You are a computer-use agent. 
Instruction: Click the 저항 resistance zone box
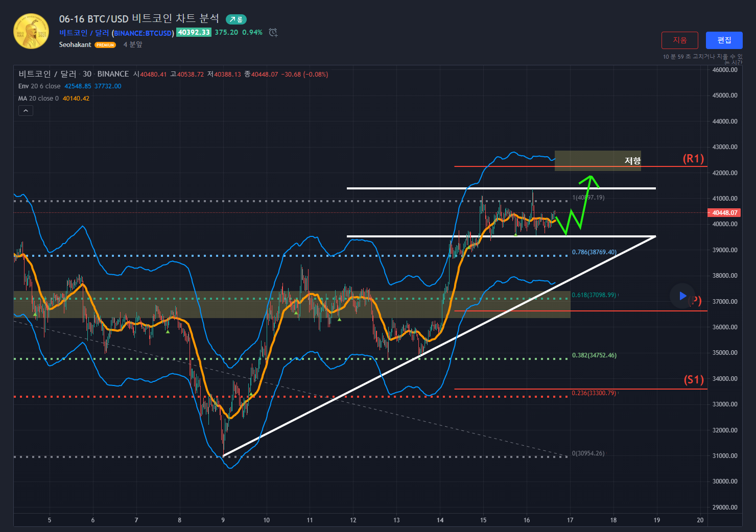pyautogui.click(x=597, y=160)
